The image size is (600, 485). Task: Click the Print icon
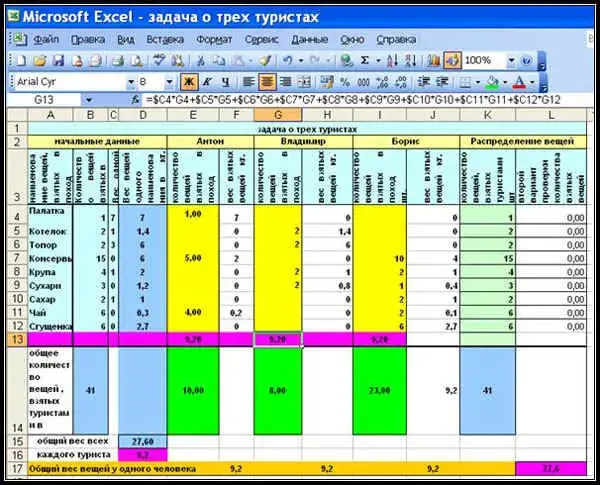pyautogui.click(x=118, y=61)
